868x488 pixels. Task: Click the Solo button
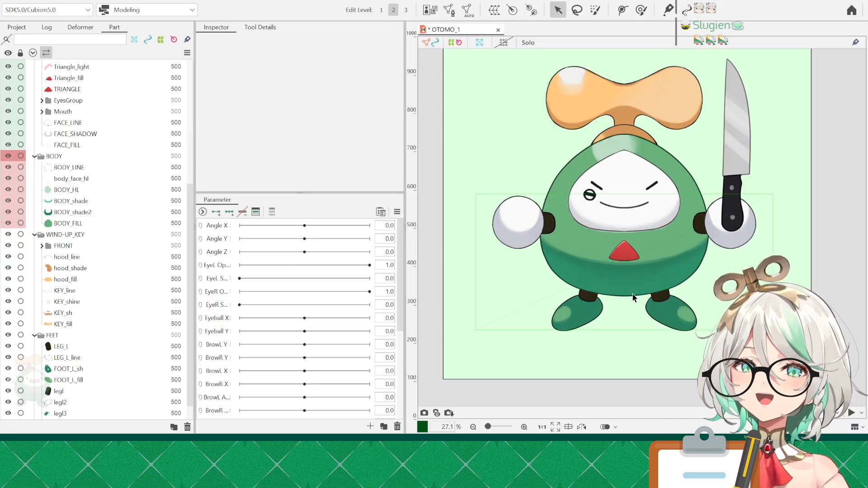coord(528,42)
